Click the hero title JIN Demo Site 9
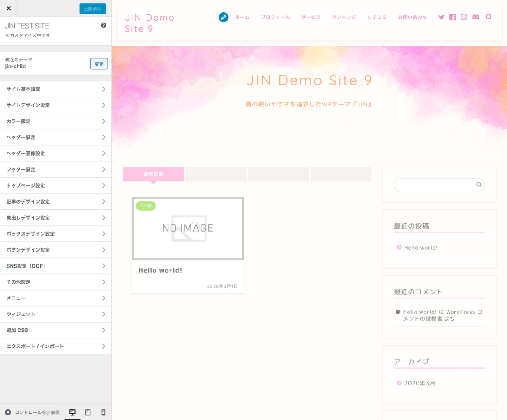The width and height of the screenshot is (507, 420). coord(309,80)
